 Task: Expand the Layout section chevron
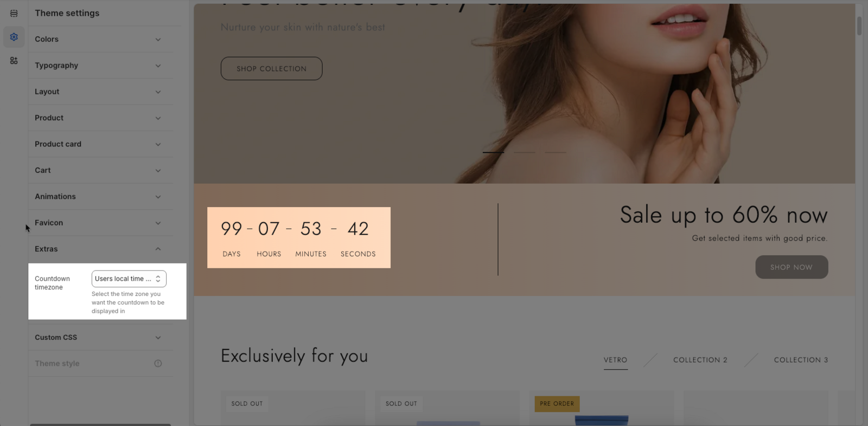tap(158, 92)
